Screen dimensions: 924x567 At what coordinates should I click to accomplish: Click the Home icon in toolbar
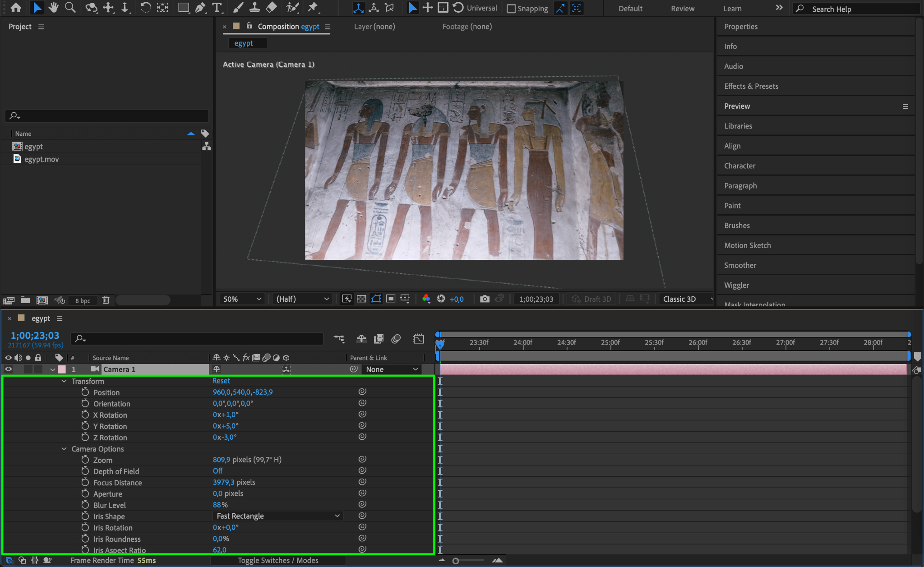(16, 7)
